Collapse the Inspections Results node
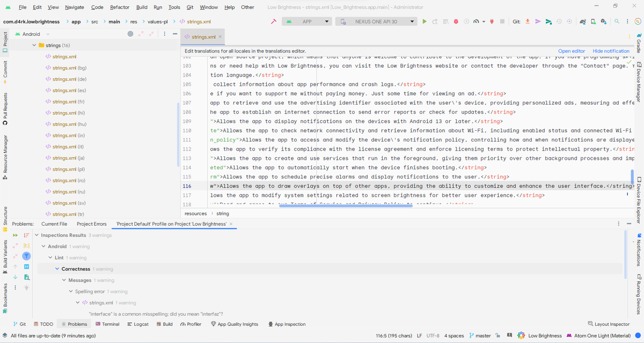Image resolution: width=644 pixels, height=343 pixels. [36, 235]
